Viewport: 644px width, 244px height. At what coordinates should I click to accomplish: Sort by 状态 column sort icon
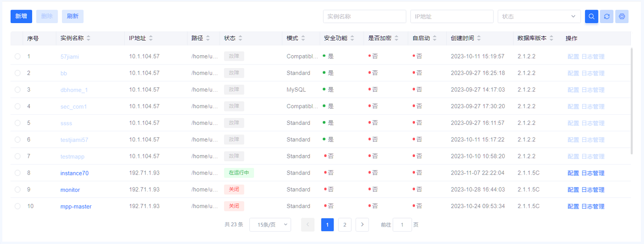pos(240,38)
